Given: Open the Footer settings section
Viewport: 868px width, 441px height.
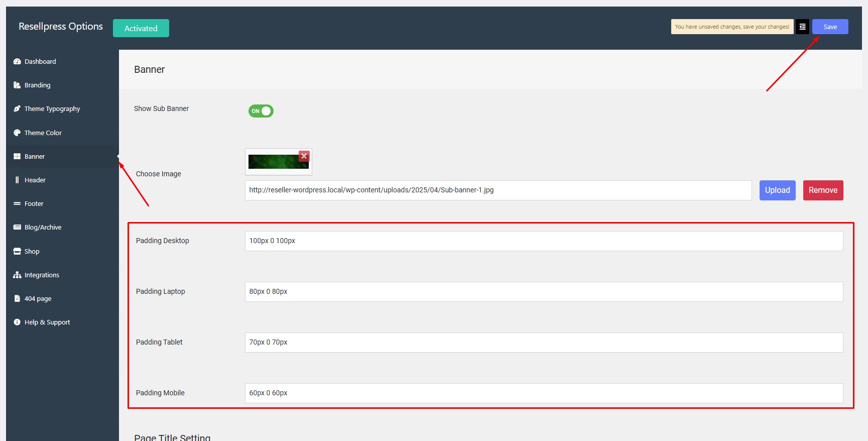Looking at the screenshot, I should [34, 204].
